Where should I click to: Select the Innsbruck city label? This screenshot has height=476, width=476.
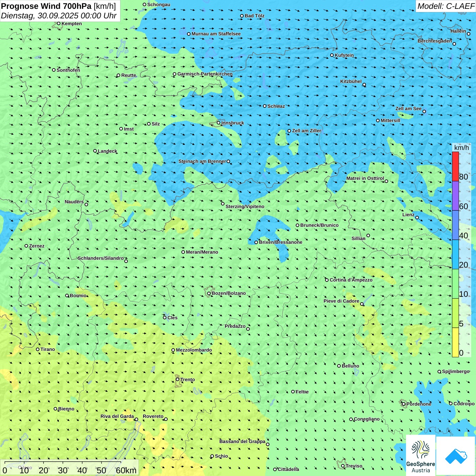(x=233, y=123)
